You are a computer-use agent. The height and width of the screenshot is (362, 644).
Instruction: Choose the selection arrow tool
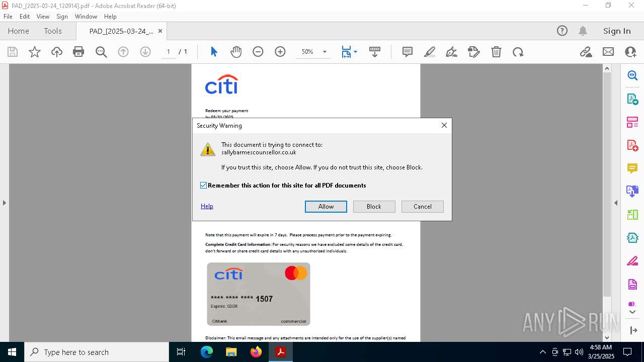click(x=214, y=52)
